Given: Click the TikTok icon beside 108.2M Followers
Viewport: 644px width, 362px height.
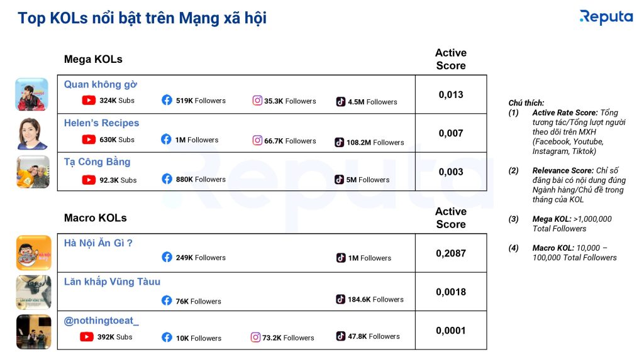Looking at the screenshot, I should pyautogui.click(x=339, y=142).
